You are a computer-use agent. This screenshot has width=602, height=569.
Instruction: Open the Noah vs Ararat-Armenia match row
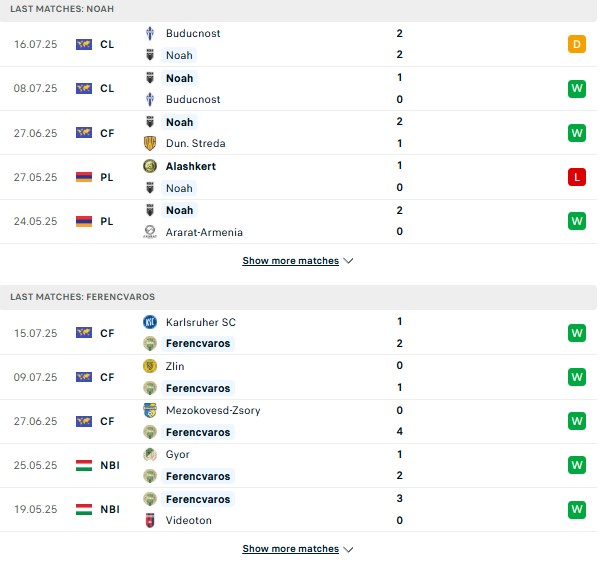click(298, 222)
